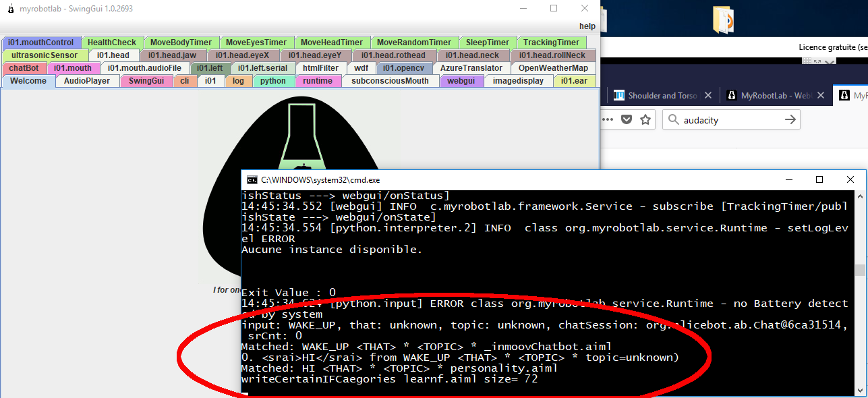Screen dimensions: 868x398
Task: Open MoveBodyTimer tab
Action: click(181, 42)
